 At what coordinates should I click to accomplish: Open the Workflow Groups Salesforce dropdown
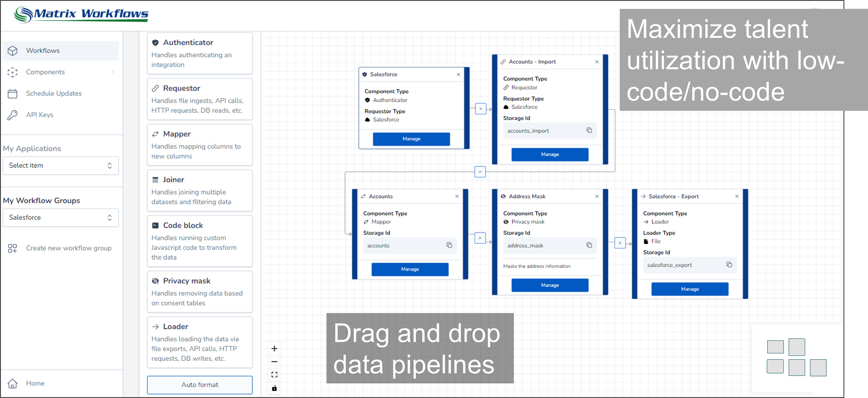coord(61,218)
